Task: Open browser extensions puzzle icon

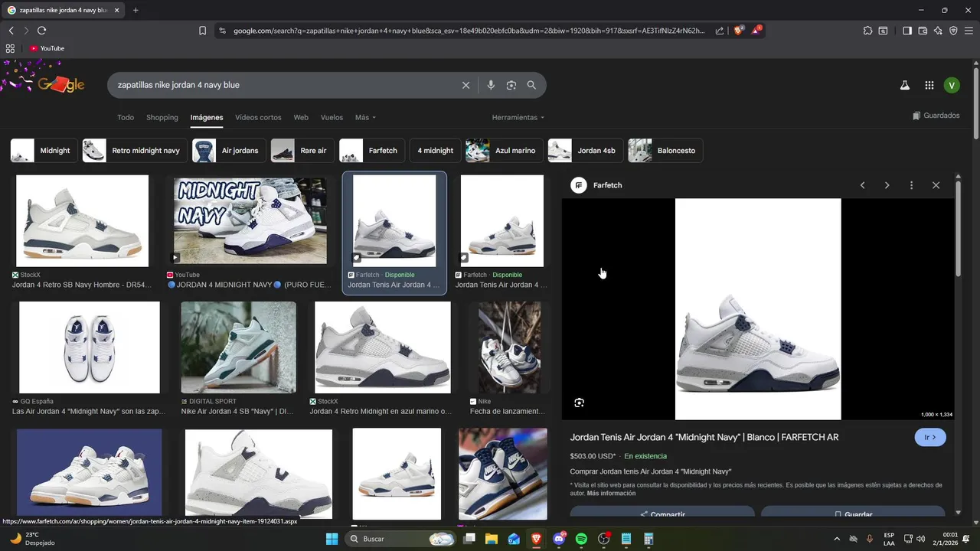Action: click(x=867, y=31)
